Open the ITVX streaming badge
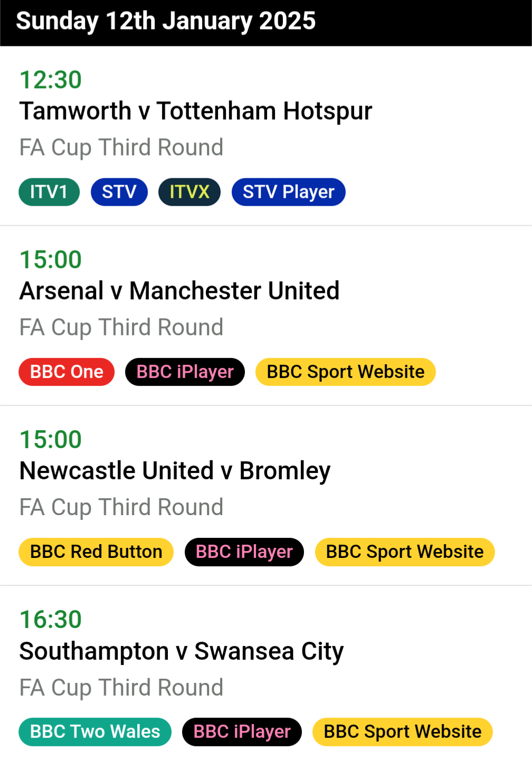The height and width of the screenshot is (759, 532). [189, 192]
